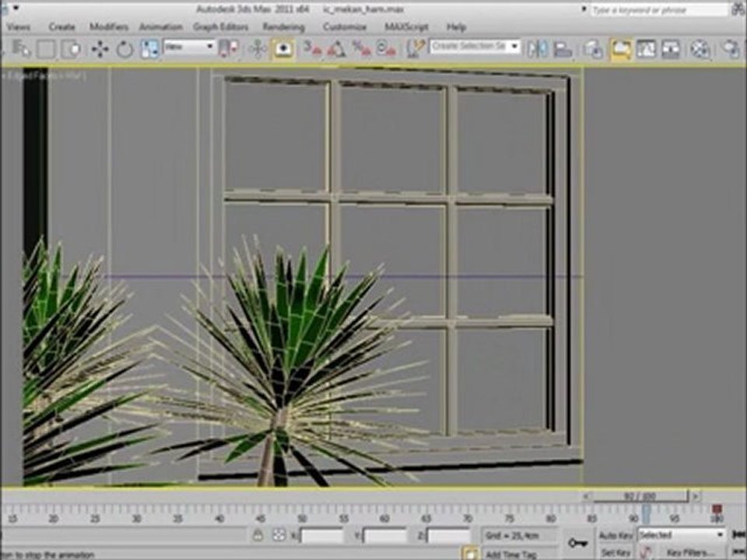Open the Select by Name tool
The width and height of the screenshot is (747, 560).
tap(21, 48)
